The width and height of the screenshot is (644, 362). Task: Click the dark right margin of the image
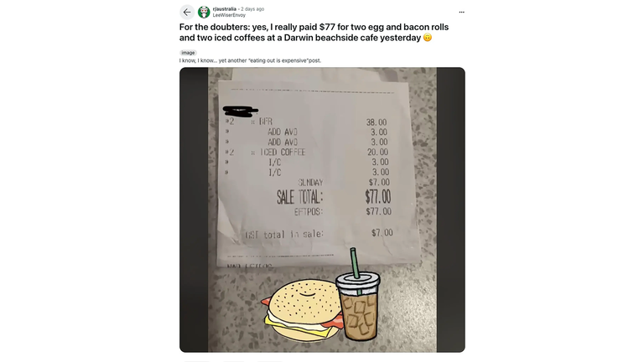click(x=450, y=209)
